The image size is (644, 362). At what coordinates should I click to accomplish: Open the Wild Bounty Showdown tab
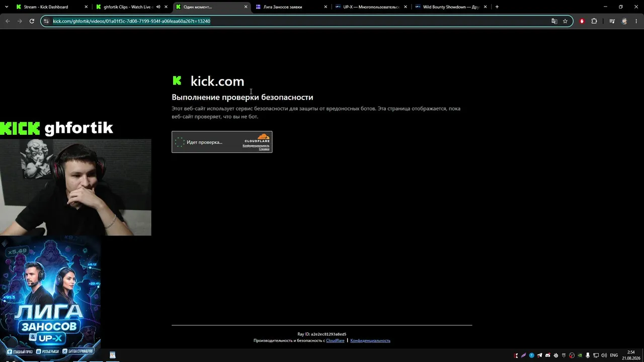pos(451,7)
